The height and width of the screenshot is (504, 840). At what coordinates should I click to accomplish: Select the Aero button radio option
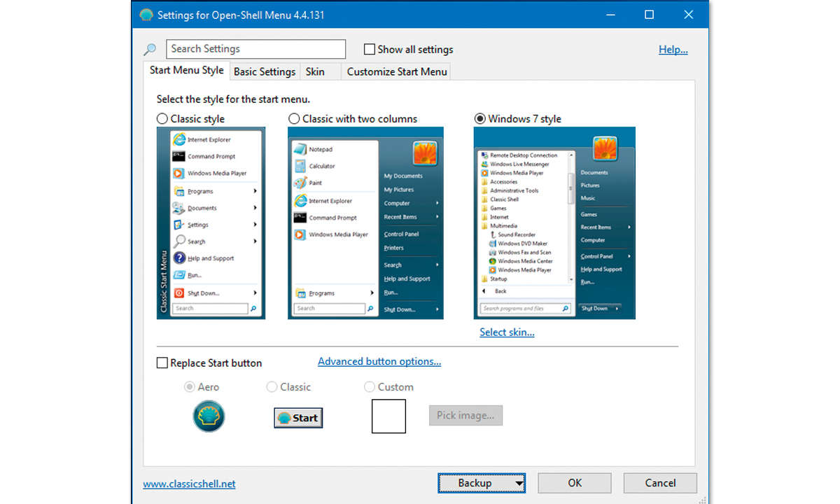(189, 386)
